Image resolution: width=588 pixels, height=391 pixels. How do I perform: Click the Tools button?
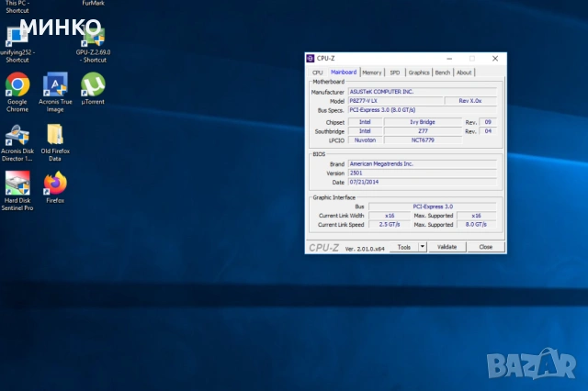pyautogui.click(x=404, y=247)
